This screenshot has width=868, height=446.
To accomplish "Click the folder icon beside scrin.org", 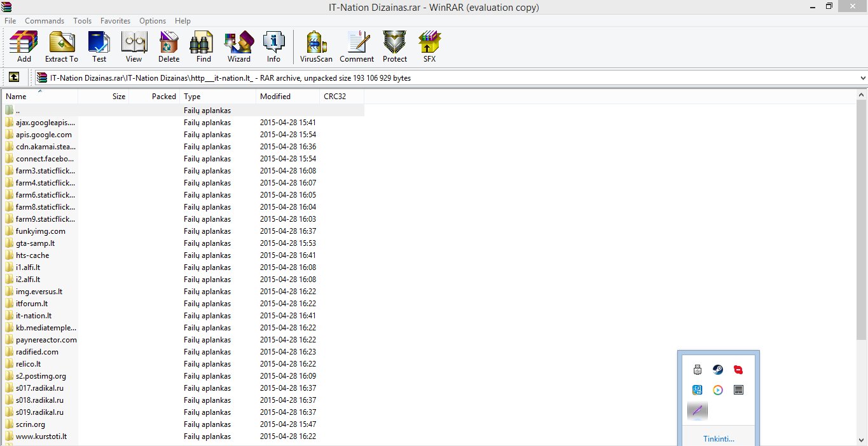I will tap(9, 424).
